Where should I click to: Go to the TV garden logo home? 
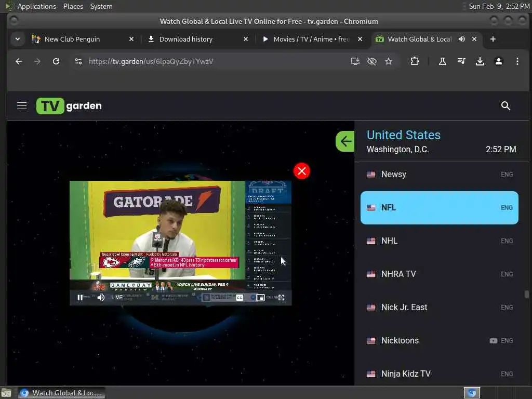pos(69,106)
